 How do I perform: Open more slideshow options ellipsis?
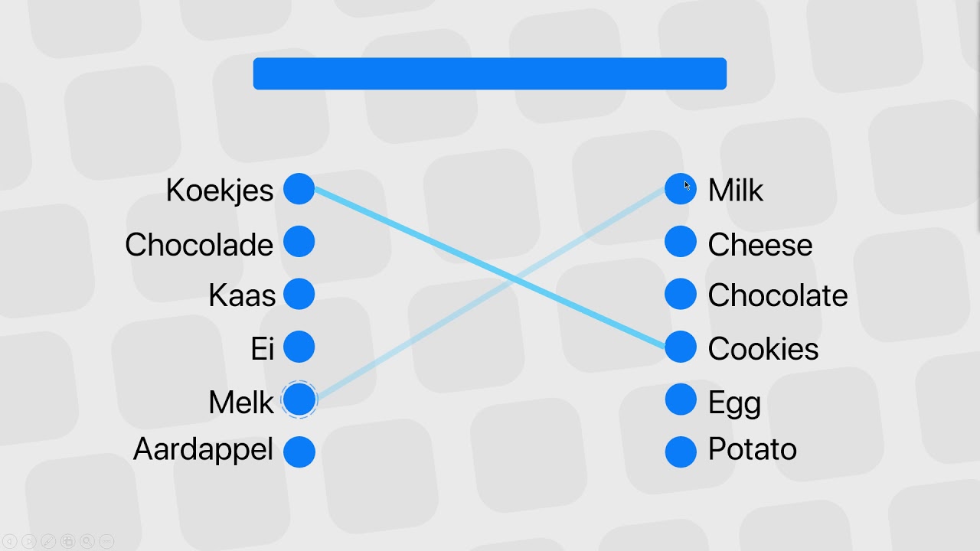click(106, 541)
